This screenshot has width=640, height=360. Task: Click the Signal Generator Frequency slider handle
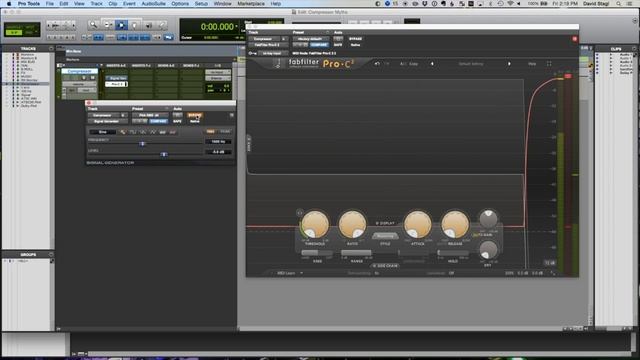pyautogui.click(x=142, y=144)
